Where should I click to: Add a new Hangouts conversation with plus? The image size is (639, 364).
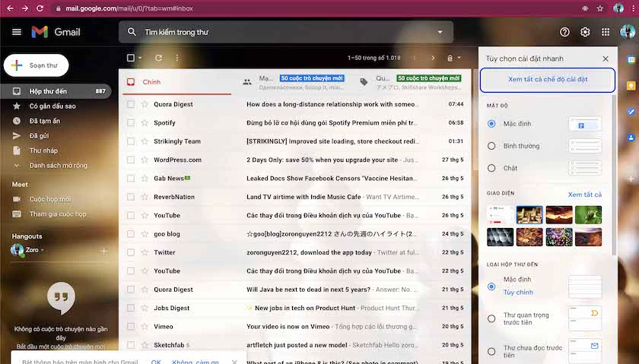104,252
